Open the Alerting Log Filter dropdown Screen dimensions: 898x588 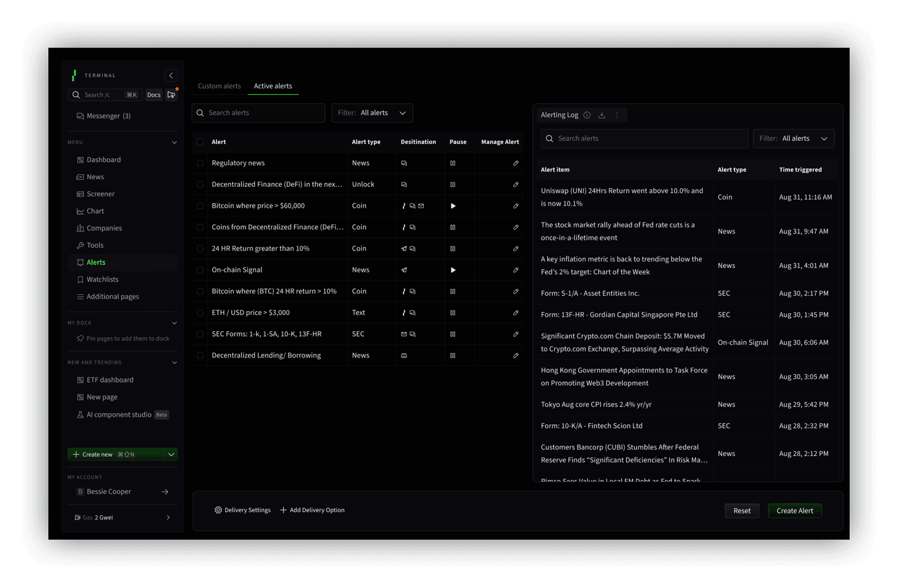pos(794,138)
